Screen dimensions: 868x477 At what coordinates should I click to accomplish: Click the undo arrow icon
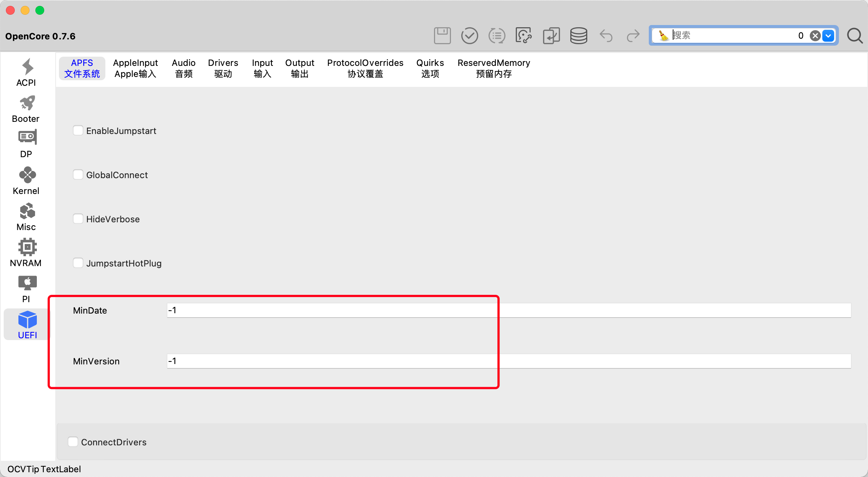606,36
